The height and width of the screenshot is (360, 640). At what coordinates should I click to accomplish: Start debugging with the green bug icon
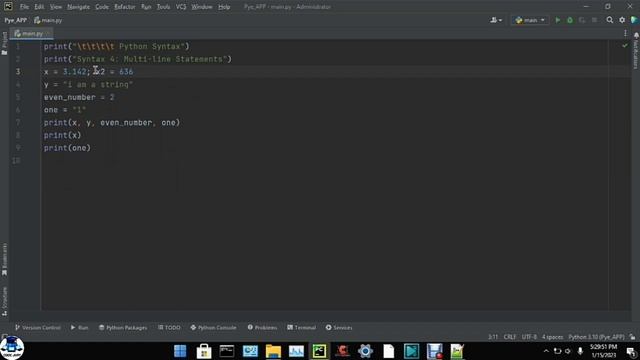[x=570, y=20]
